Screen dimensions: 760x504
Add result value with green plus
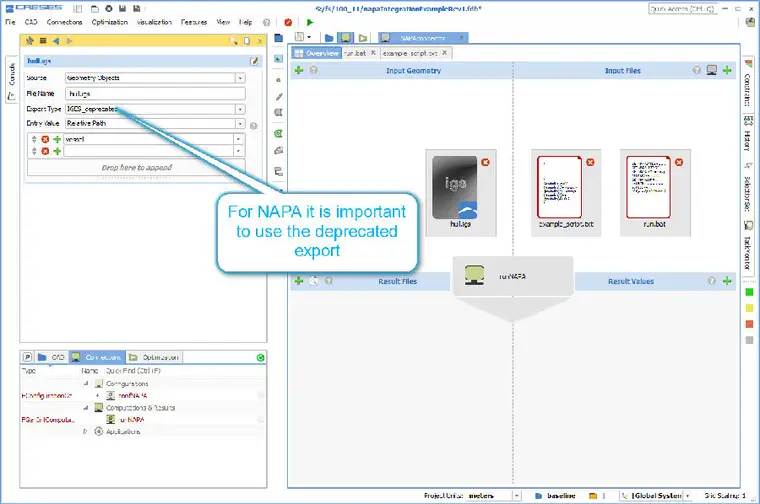point(727,281)
